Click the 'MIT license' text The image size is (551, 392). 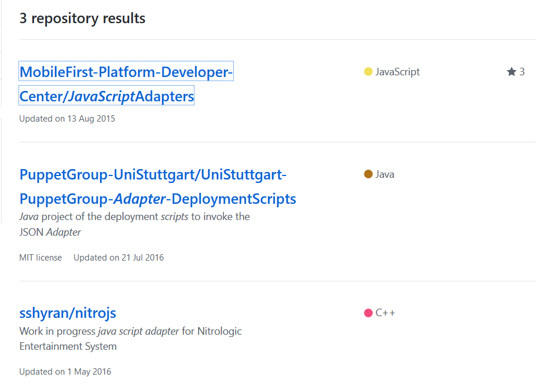click(x=41, y=257)
